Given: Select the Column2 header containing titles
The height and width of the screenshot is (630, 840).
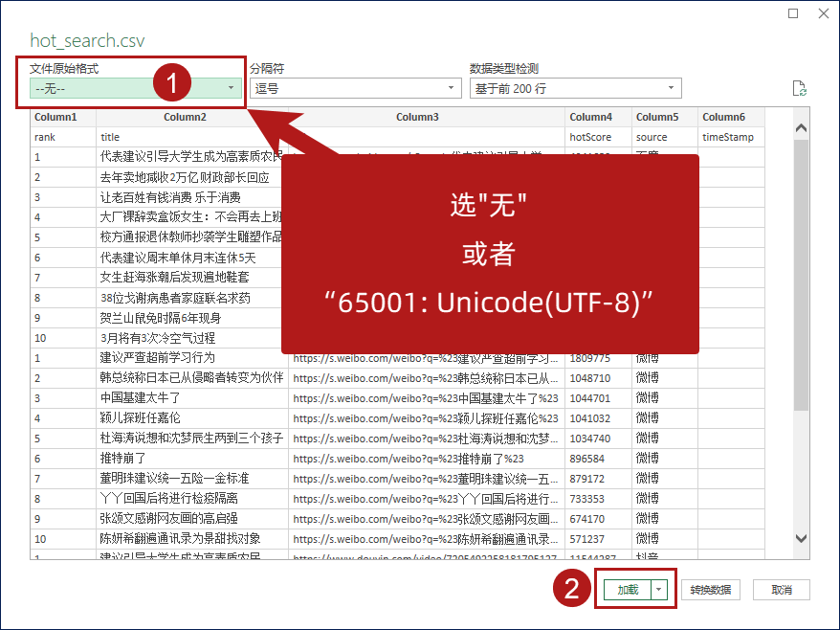Looking at the screenshot, I should [x=185, y=117].
